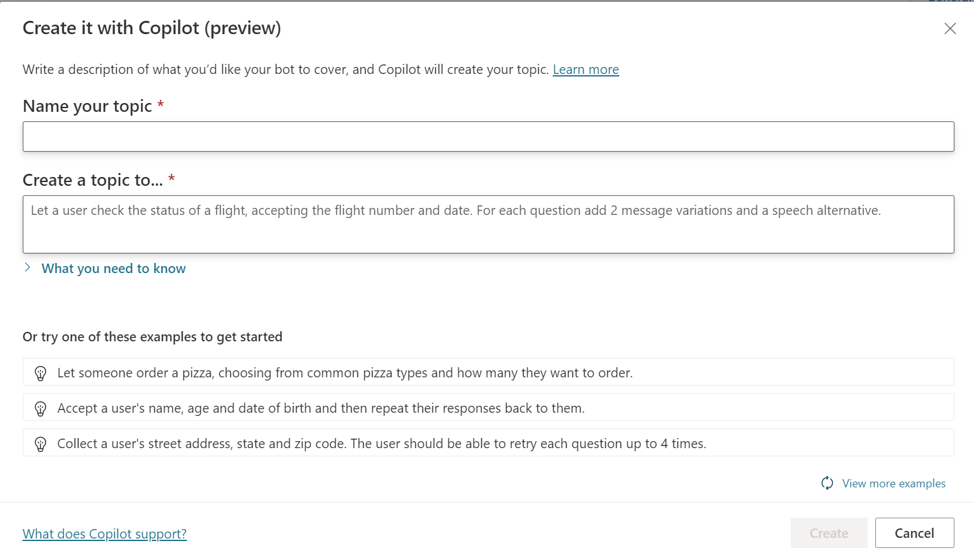Click the lightbulb icon for name and age example

(40, 408)
